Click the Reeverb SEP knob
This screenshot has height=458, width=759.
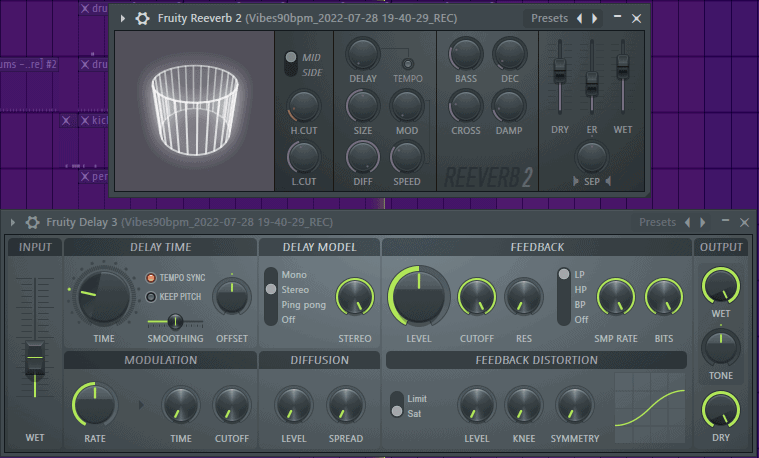592,157
